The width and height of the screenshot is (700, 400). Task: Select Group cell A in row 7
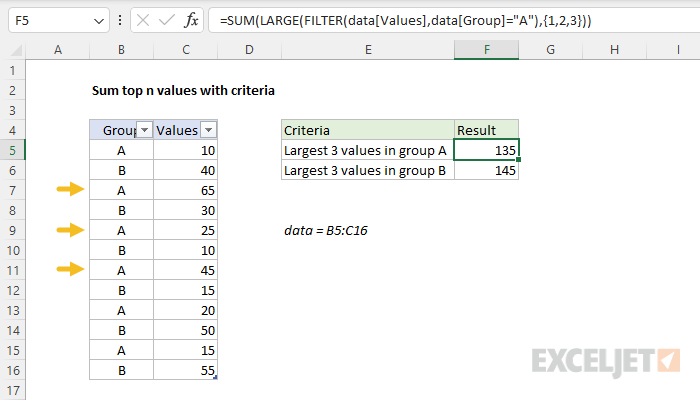(121, 190)
